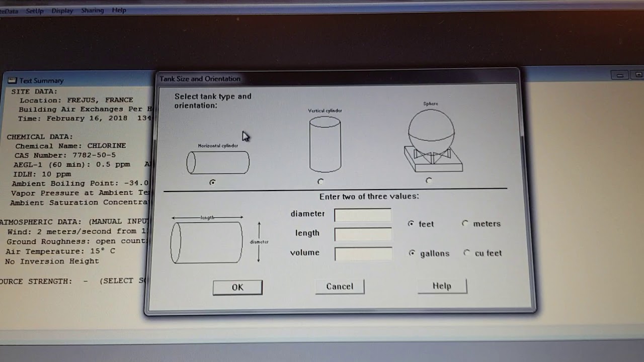This screenshot has height=362, width=644.
Task: Click 'Ground Roughness: open country' line
Action: click(76, 241)
